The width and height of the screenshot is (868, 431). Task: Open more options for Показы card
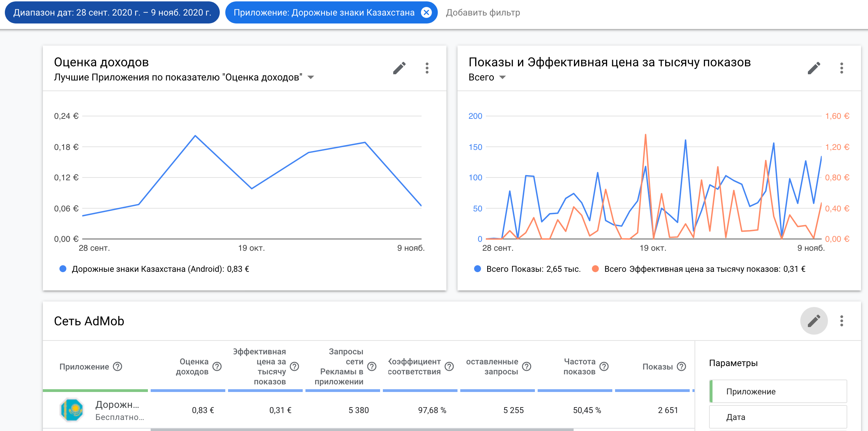click(842, 68)
